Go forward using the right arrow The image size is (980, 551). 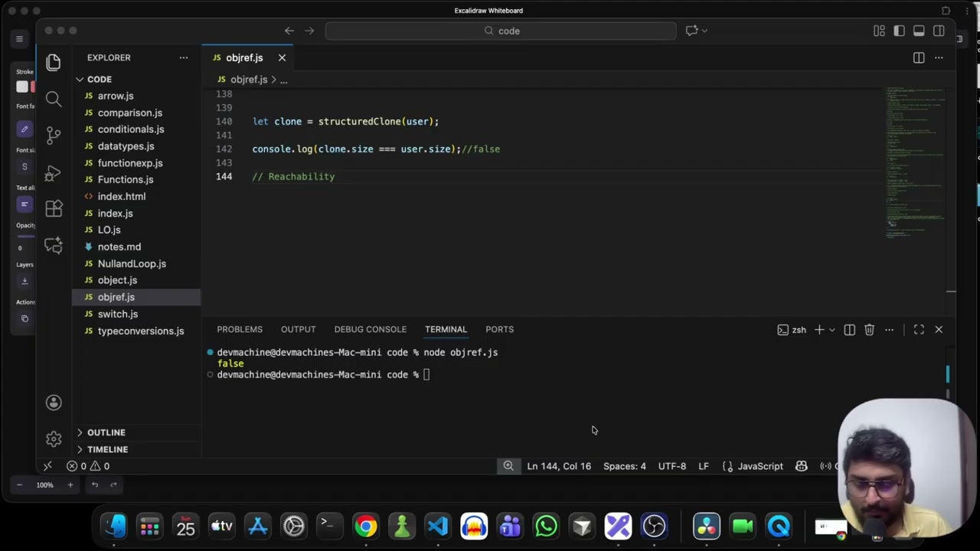click(309, 31)
